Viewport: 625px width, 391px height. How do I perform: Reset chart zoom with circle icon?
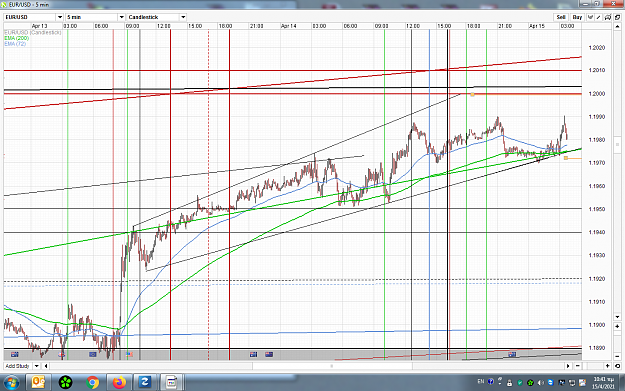[x=617, y=366]
